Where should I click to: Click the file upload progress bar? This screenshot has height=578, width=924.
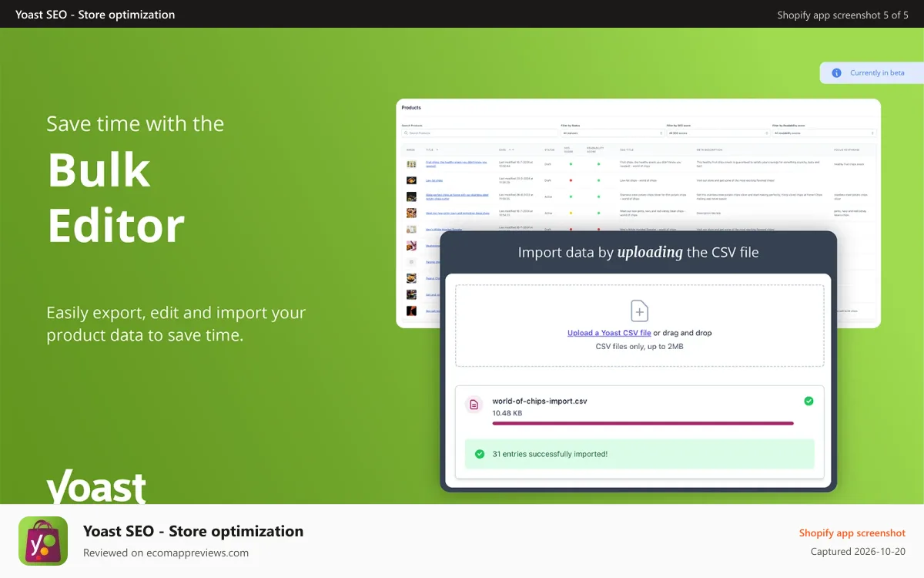pos(643,423)
